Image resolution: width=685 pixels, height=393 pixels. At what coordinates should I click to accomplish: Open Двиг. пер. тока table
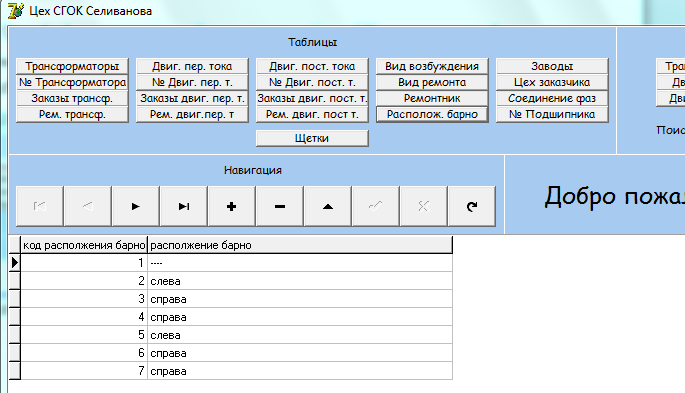point(192,66)
